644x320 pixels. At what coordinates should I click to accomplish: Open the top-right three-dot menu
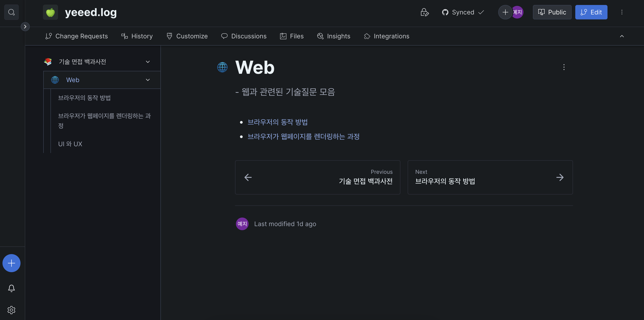tap(622, 12)
